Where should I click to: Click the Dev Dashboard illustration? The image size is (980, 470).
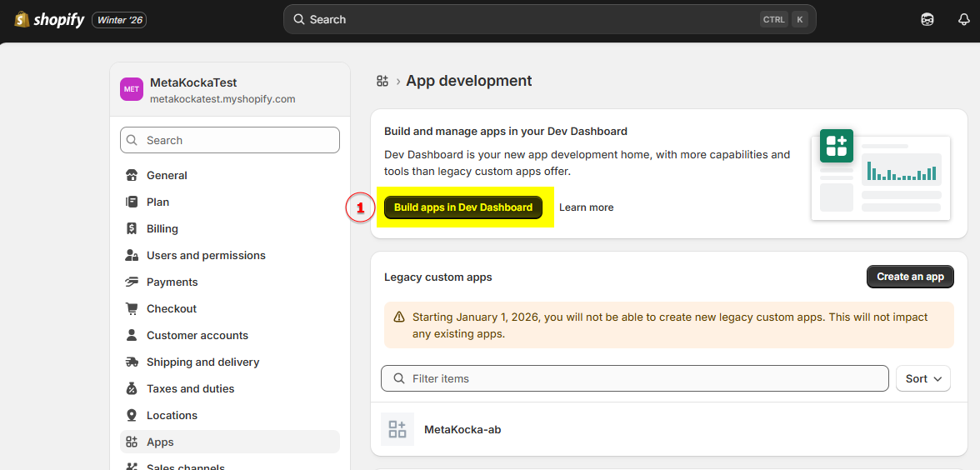881,176
